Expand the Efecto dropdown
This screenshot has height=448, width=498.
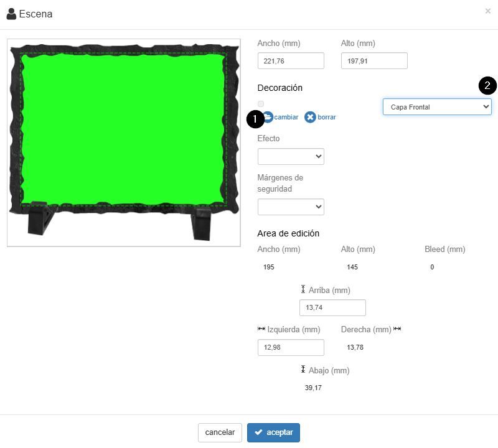point(291,156)
